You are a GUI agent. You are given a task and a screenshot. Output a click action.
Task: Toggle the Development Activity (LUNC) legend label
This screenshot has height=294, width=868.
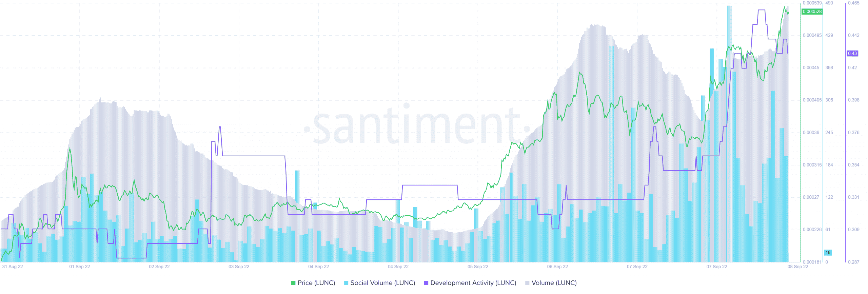(x=473, y=283)
